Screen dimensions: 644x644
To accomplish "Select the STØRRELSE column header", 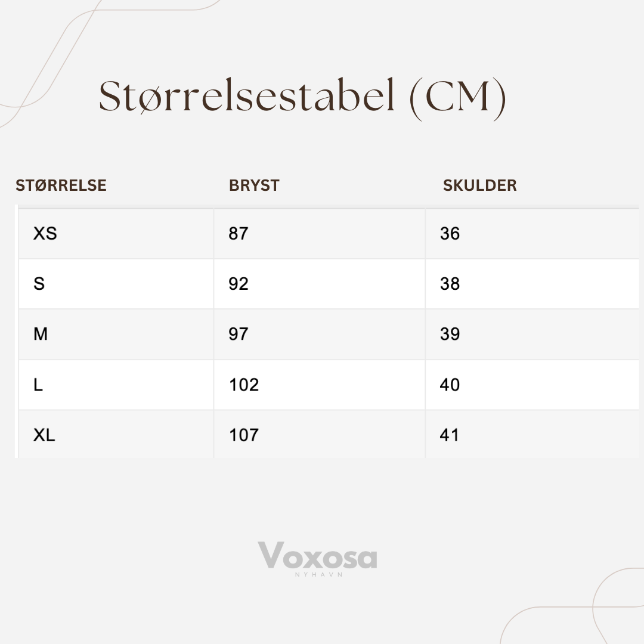I will click(61, 185).
